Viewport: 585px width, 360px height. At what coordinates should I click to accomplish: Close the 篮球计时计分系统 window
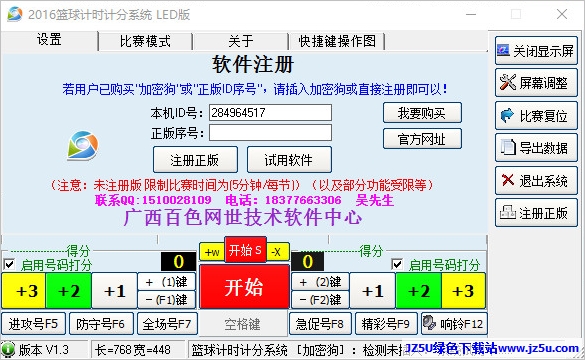(x=562, y=15)
